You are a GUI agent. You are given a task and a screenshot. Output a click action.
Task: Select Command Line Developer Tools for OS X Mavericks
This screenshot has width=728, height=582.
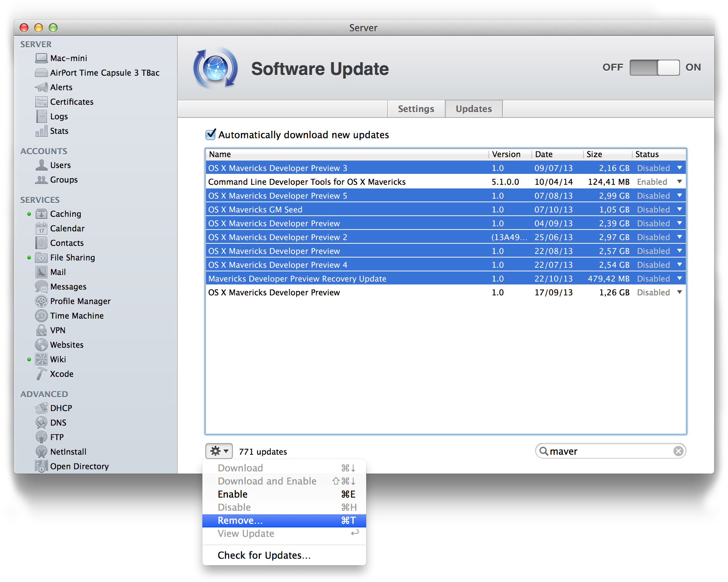[x=446, y=182]
